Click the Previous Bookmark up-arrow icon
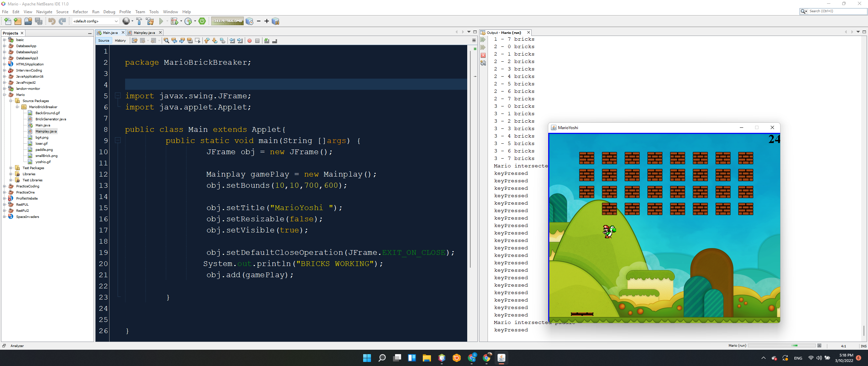The width and height of the screenshot is (868, 366). 207,41
